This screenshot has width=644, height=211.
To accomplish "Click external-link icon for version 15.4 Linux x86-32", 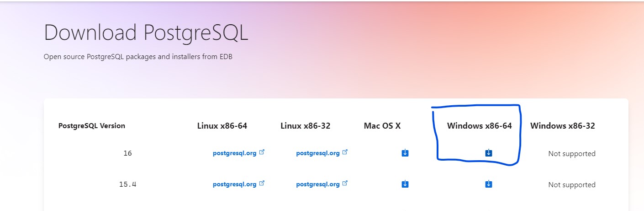I will 345,184.
